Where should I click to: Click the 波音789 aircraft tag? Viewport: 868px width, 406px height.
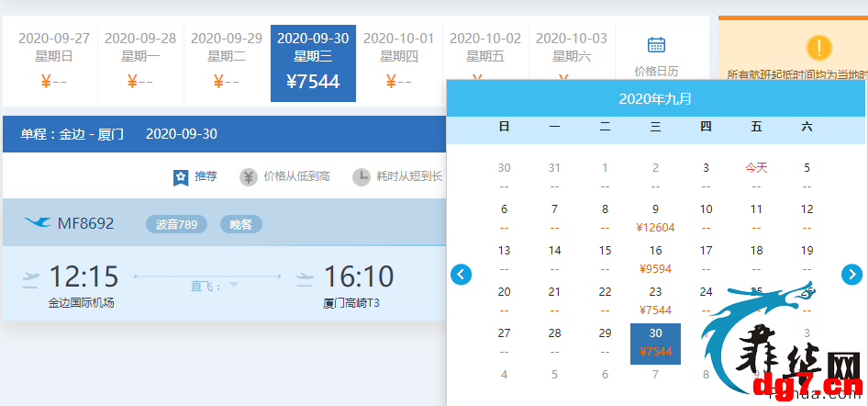pyautogui.click(x=176, y=224)
